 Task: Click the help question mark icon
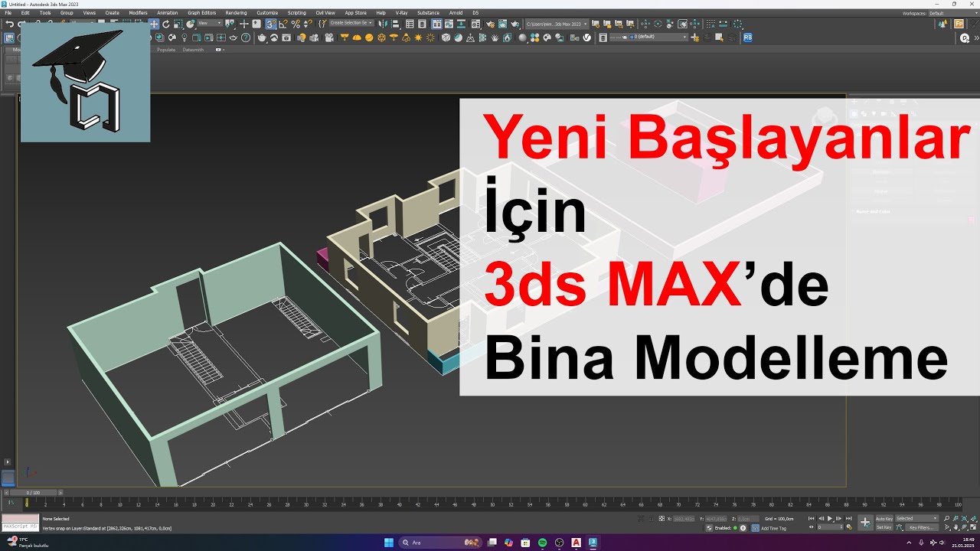tap(246, 37)
